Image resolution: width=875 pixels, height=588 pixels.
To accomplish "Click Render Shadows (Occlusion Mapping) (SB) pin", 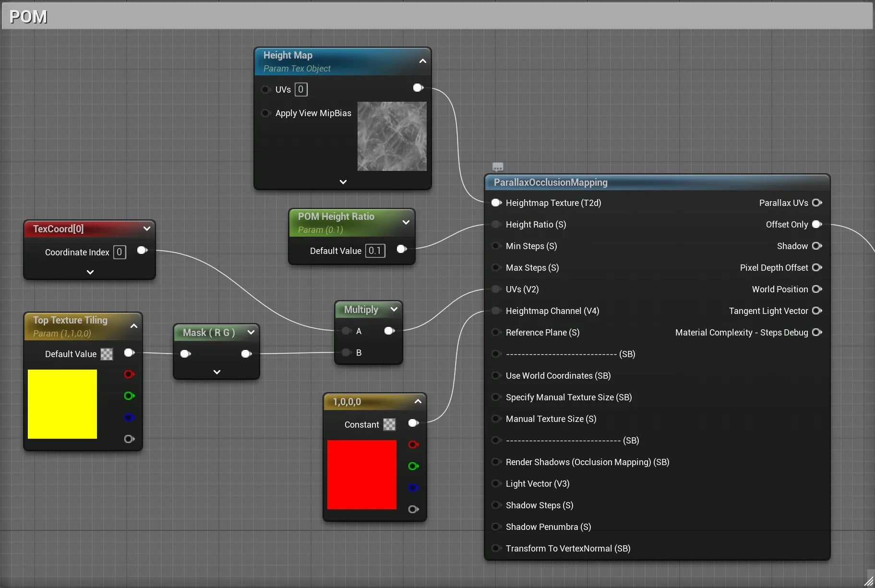I will pos(496,462).
